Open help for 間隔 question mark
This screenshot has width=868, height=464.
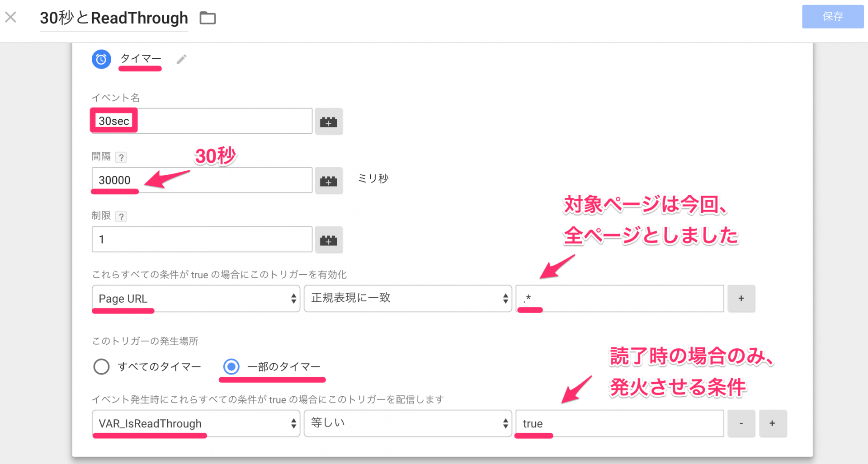click(x=121, y=157)
